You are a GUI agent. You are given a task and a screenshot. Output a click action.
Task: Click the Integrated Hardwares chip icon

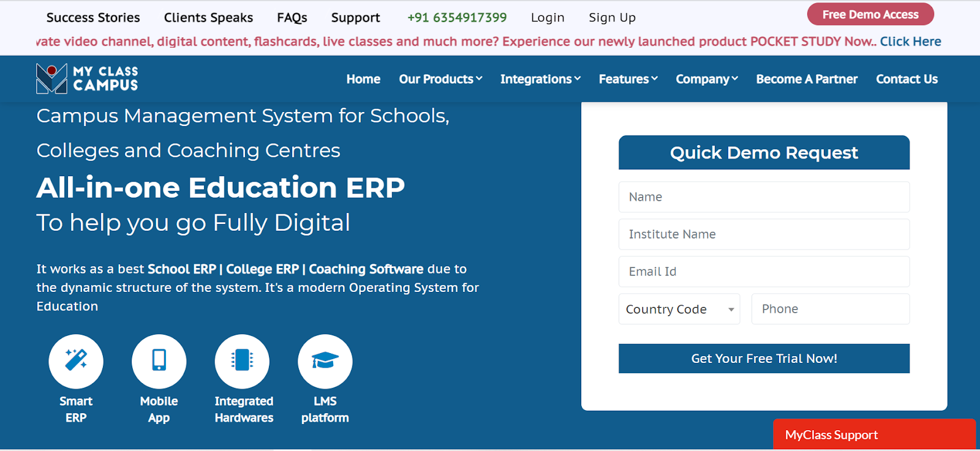[x=242, y=361]
